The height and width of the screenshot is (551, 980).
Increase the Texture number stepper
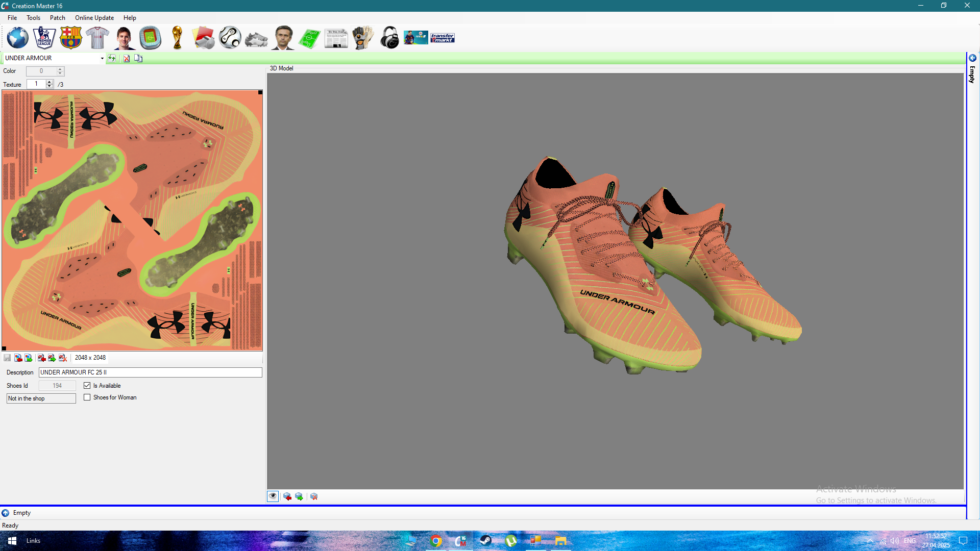point(50,82)
